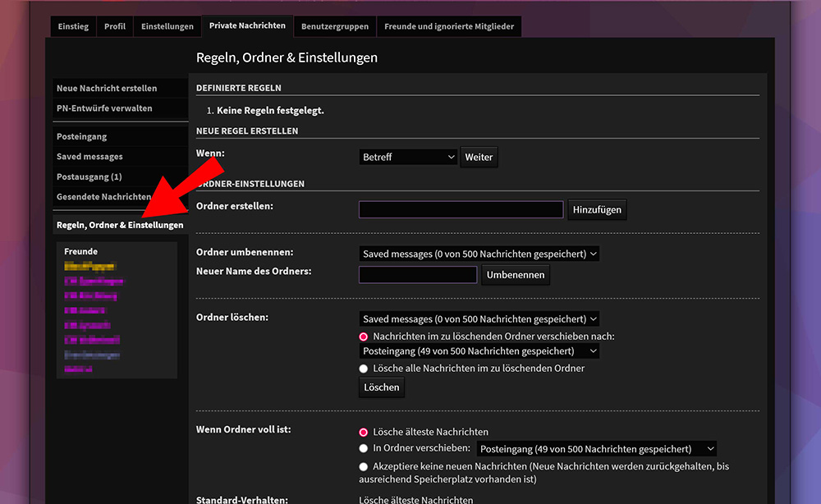
Task: Click the Hinzufügen button
Action: 598,210
